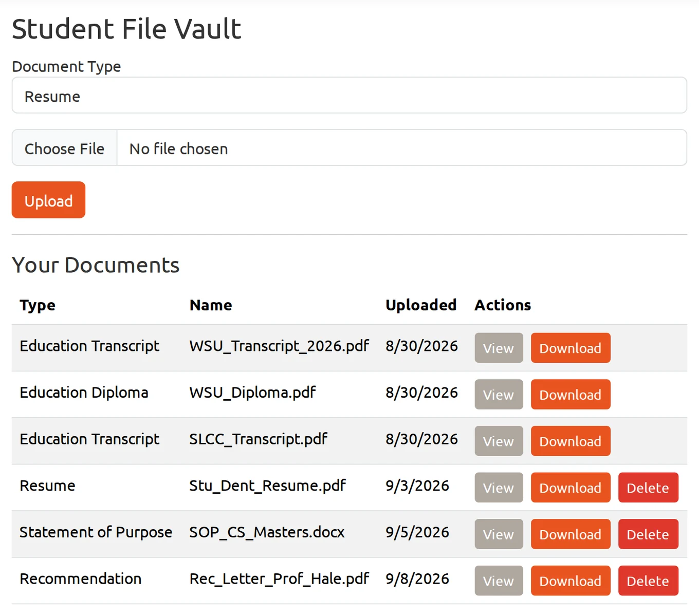The height and width of the screenshot is (616, 699).
Task: Click the Choose File button
Action: [x=65, y=148]
